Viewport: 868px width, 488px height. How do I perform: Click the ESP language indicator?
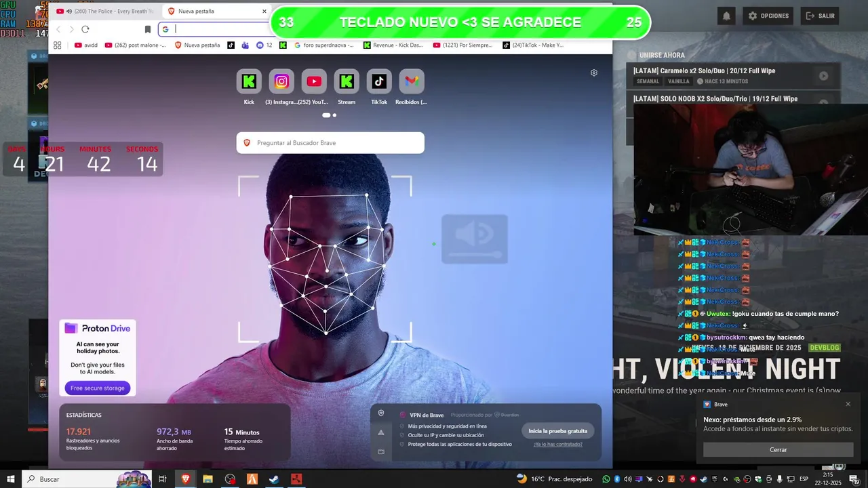pyautogui.click(x=804, y=479)
